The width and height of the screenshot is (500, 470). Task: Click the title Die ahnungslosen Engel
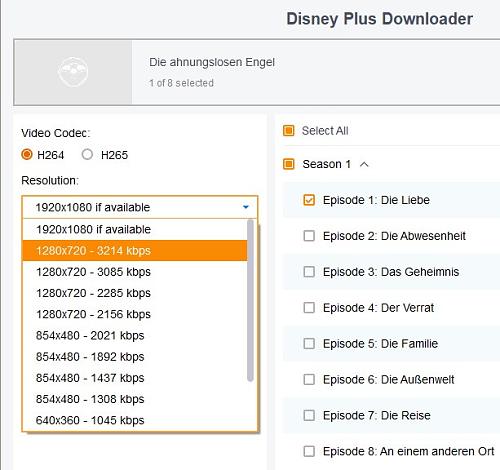click(212, 62)
